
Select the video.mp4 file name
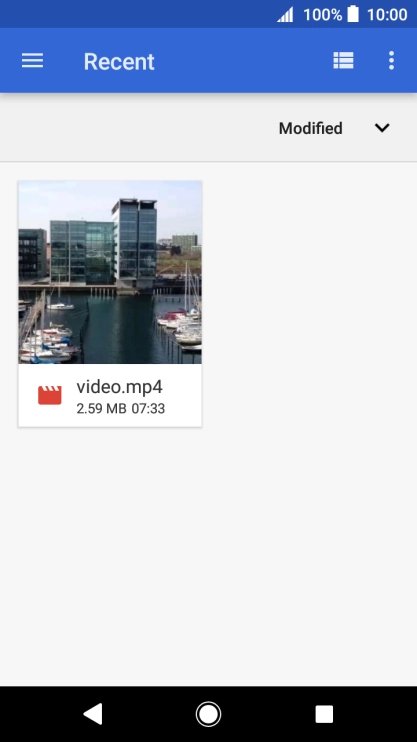click(x=119, y=387)
